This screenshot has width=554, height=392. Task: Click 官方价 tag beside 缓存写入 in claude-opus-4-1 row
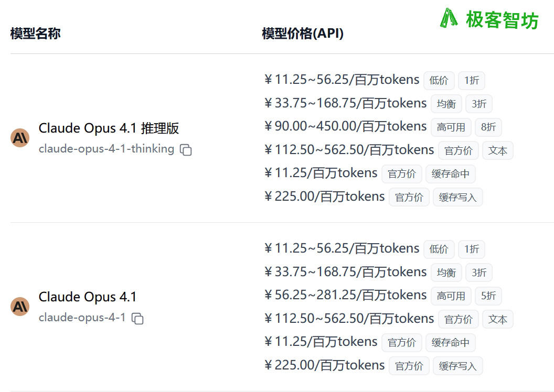pyautogui.click(x=409, y=366)
